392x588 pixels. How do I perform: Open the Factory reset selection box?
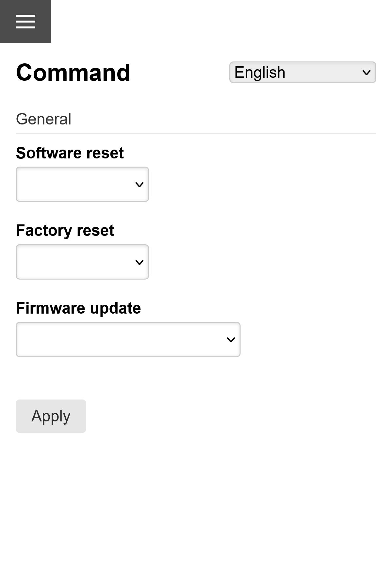[x=82, y=262]
